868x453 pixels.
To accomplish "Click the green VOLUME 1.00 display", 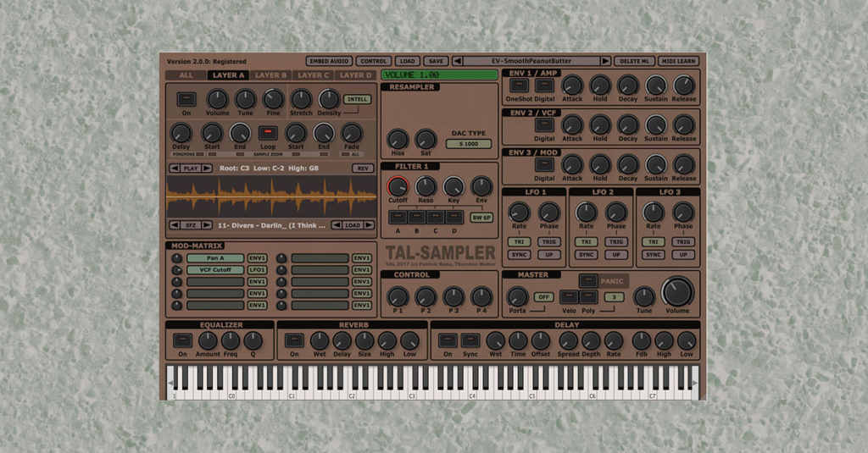I will [440, 75].
